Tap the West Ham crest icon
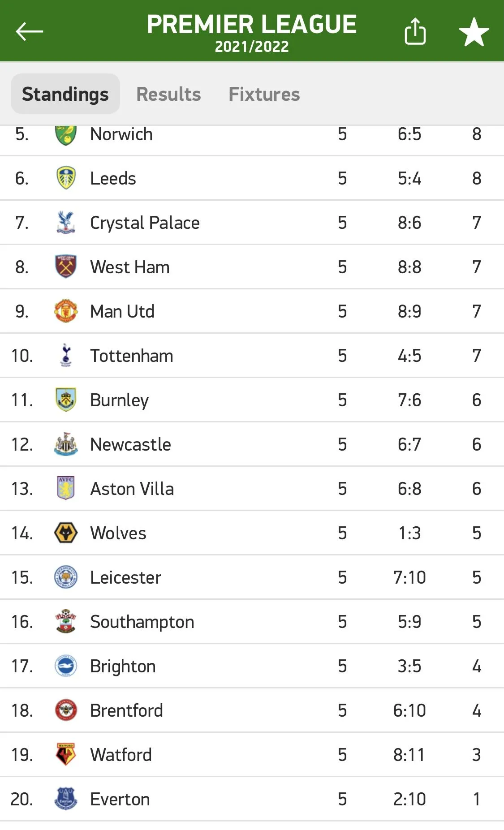 (x=66, y=267)
